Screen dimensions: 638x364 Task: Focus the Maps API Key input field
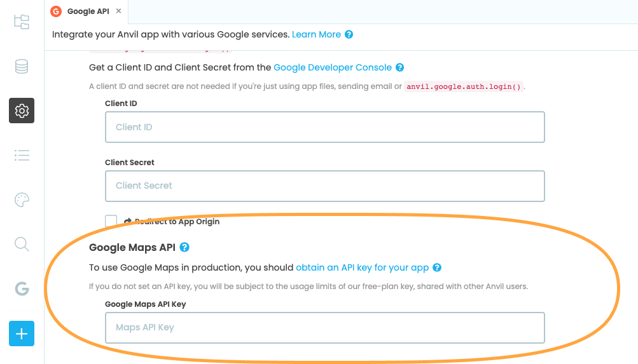(x=324, y=328)
